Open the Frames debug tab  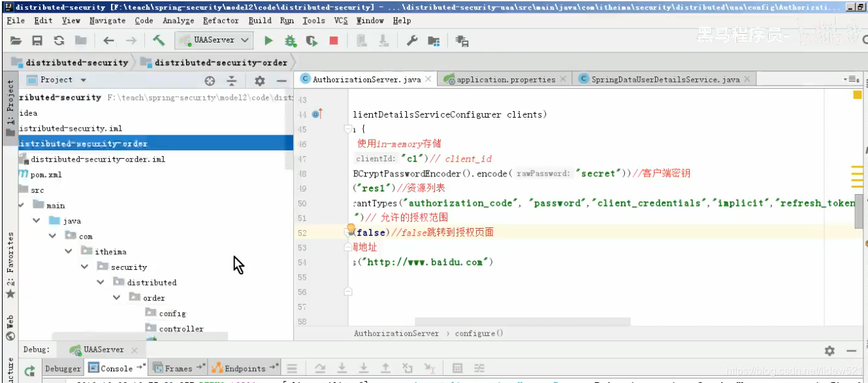[178, 369]
